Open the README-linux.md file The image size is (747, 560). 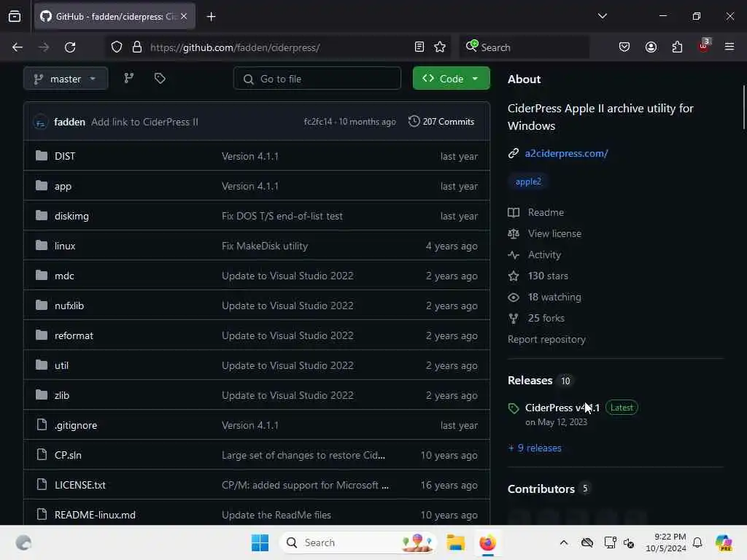96,516
